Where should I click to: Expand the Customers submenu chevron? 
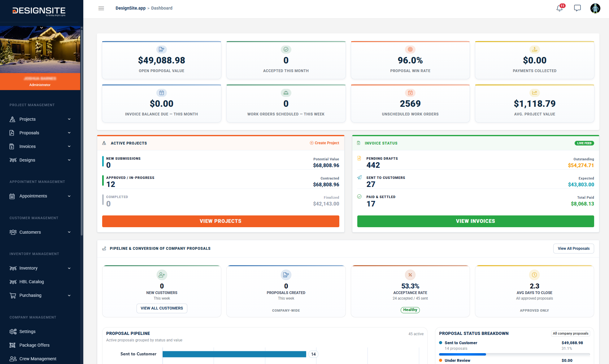pos(69,232)
